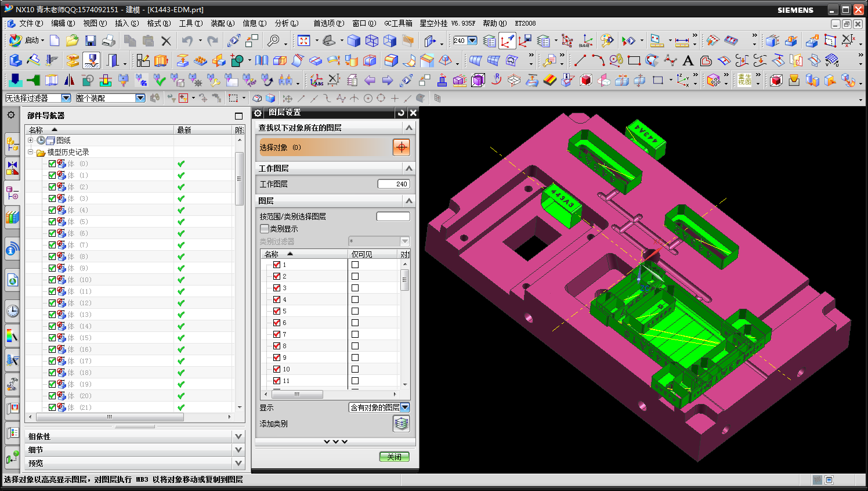Click the Print icon
Image resolution: width=868 pixels, height=491 pixels.
108,41
